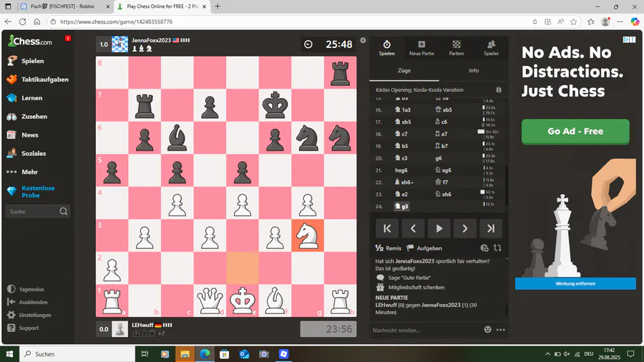
Task: Click Werbung entfernen blue bar
Action: (x=575, y=283)
